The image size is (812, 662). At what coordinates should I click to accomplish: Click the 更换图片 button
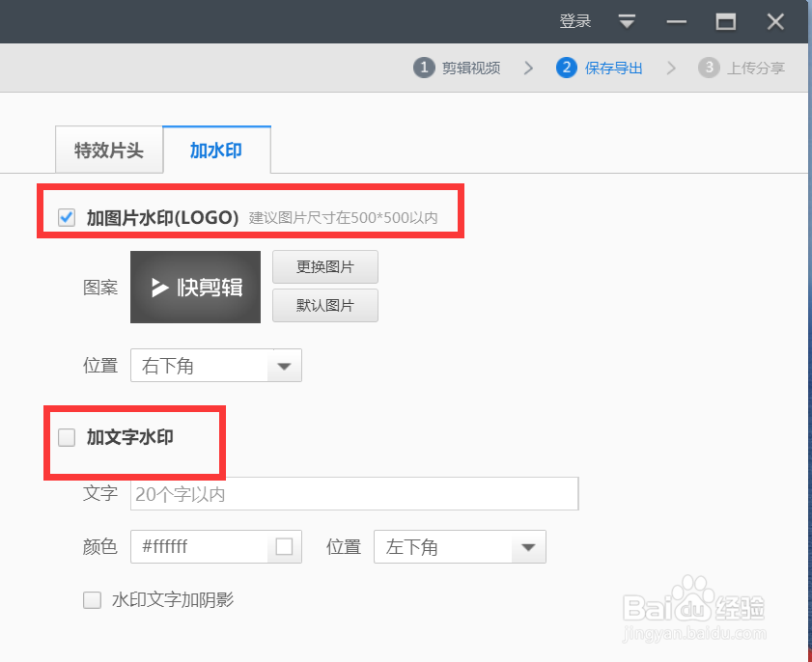tap(324, 267)
